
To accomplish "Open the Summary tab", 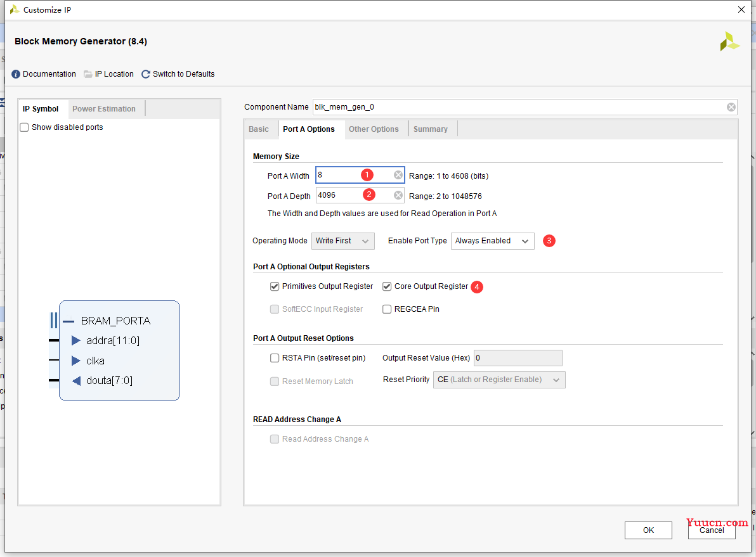I will 431,129.
